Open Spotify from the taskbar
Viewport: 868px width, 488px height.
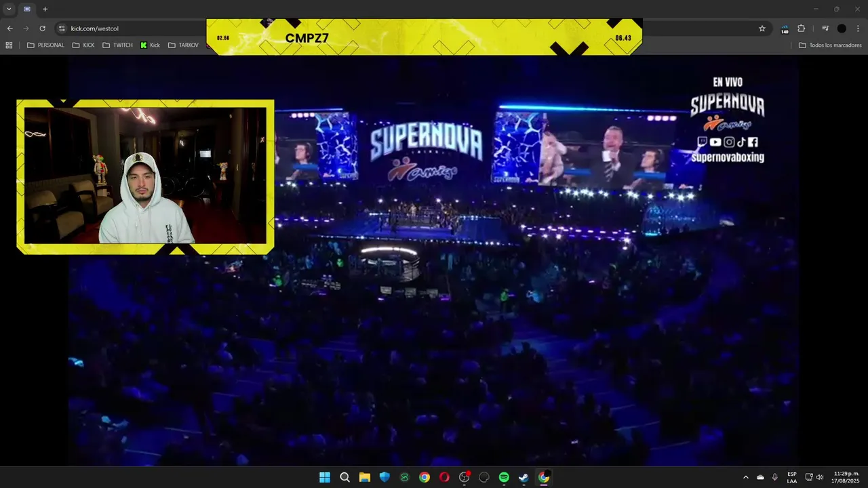click(504, 477)
